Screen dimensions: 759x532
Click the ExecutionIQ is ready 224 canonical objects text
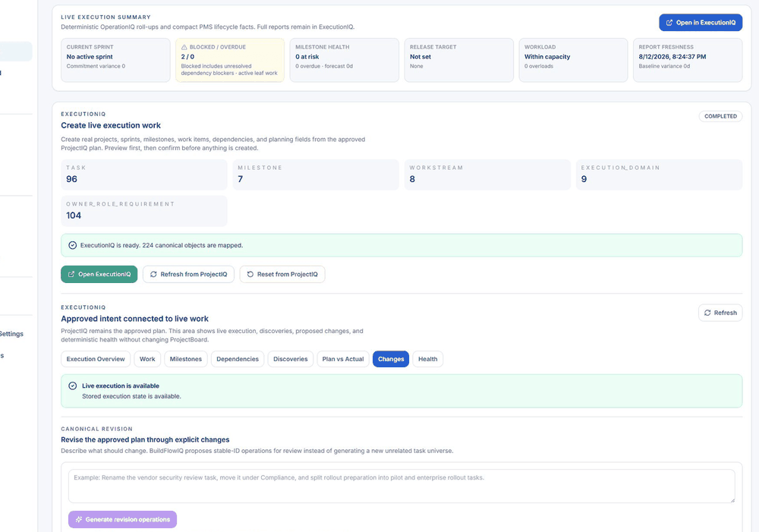point(162,245)
